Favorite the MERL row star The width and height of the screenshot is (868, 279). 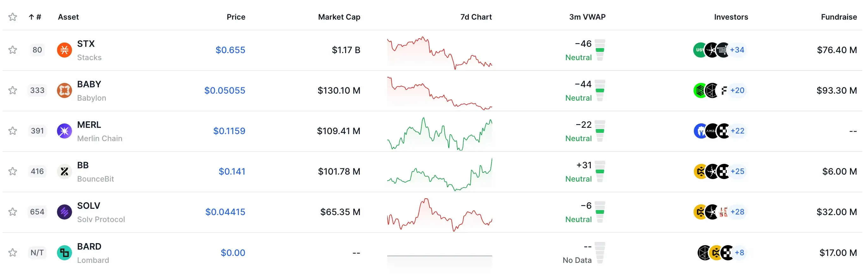(x=13, y=131)
